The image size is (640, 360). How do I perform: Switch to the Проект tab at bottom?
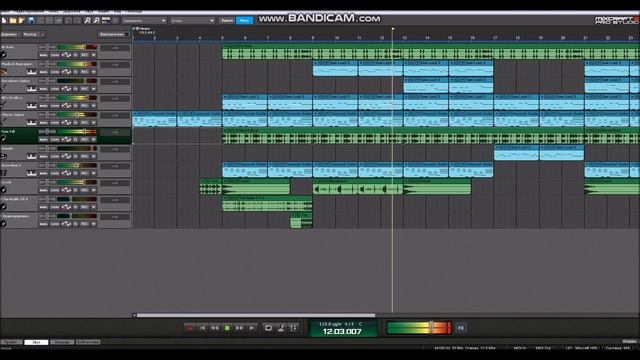11,342
